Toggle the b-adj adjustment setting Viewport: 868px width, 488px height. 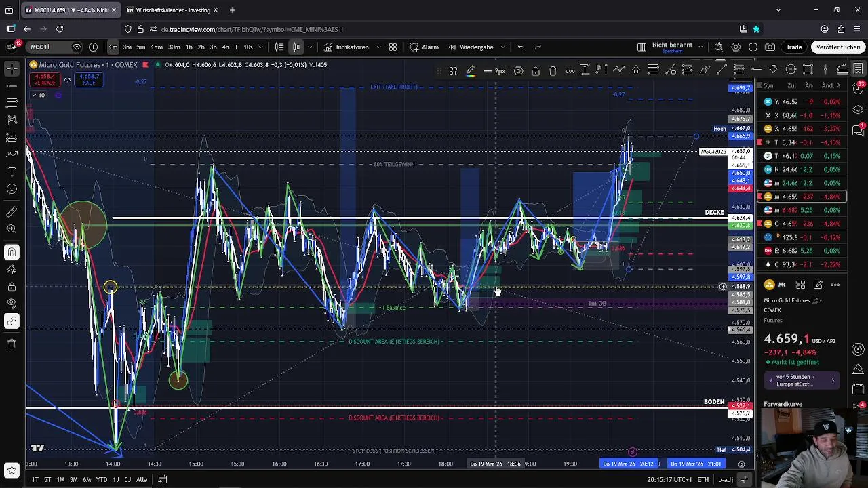(726, 479)
